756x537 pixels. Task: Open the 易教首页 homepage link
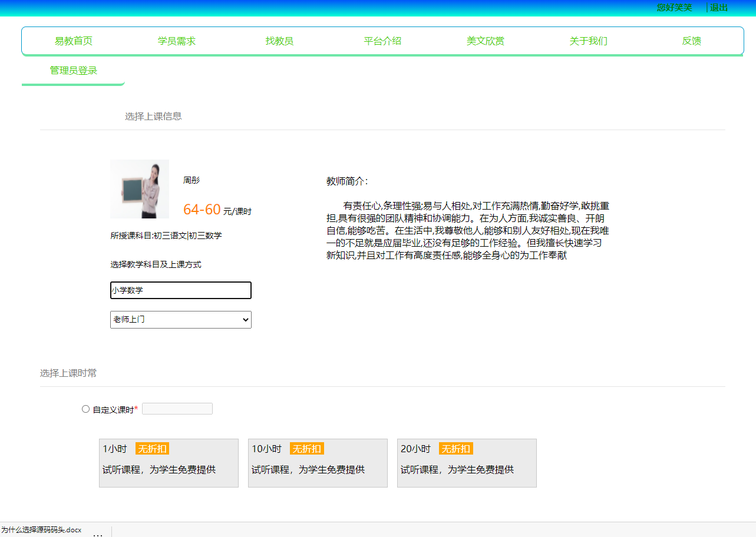(74, 41)
